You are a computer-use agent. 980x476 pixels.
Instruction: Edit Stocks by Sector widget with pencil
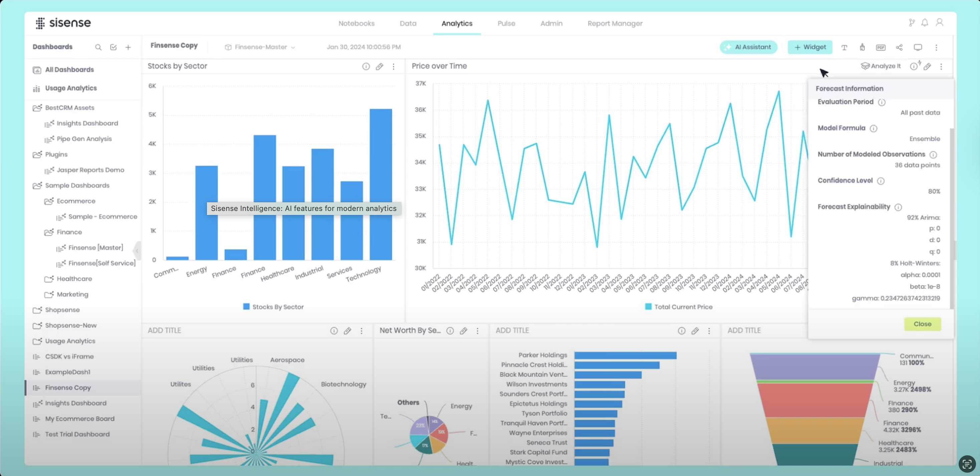(379, 66)
